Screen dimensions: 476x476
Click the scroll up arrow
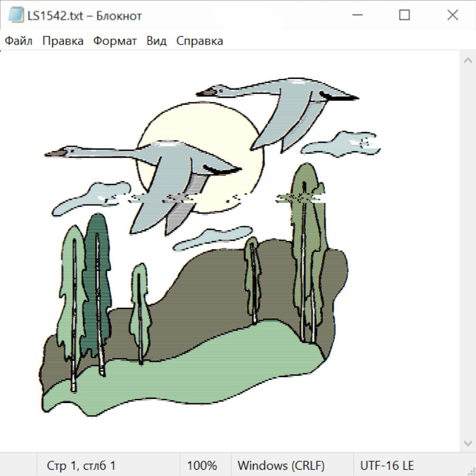pyautogui.click(x=468, y=60)
